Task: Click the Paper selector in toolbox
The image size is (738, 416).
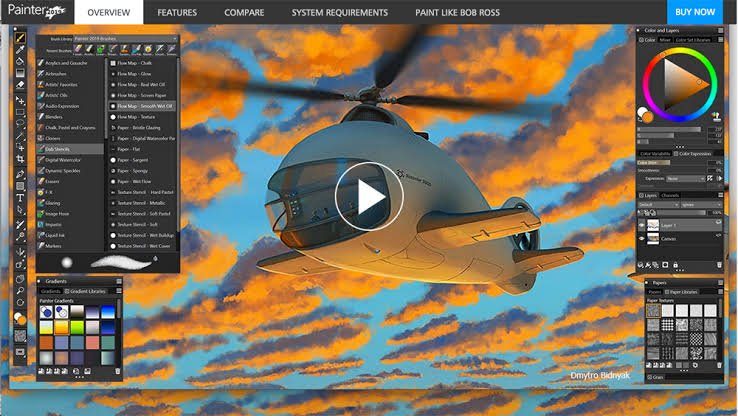Action: (x=20, y=336)
